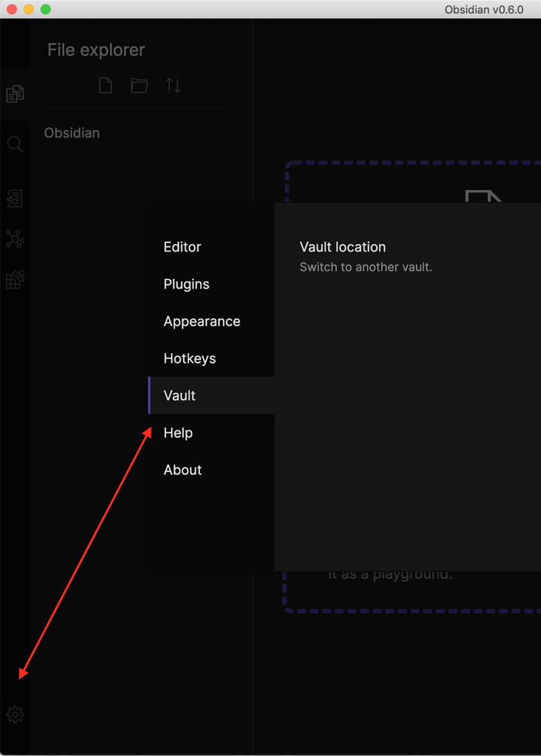541x756 pixels.
Task: Open the Plugins settings section
Action: (x=186, y=284)
